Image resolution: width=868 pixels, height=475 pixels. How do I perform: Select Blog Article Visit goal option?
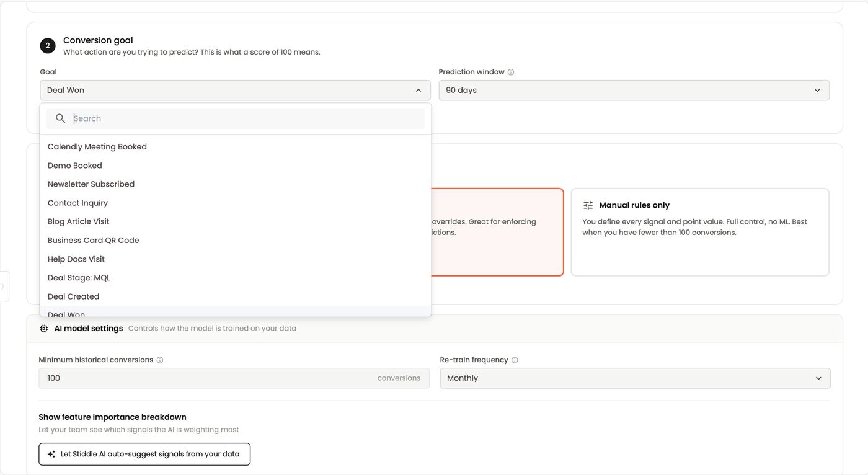tap(236, 221)
